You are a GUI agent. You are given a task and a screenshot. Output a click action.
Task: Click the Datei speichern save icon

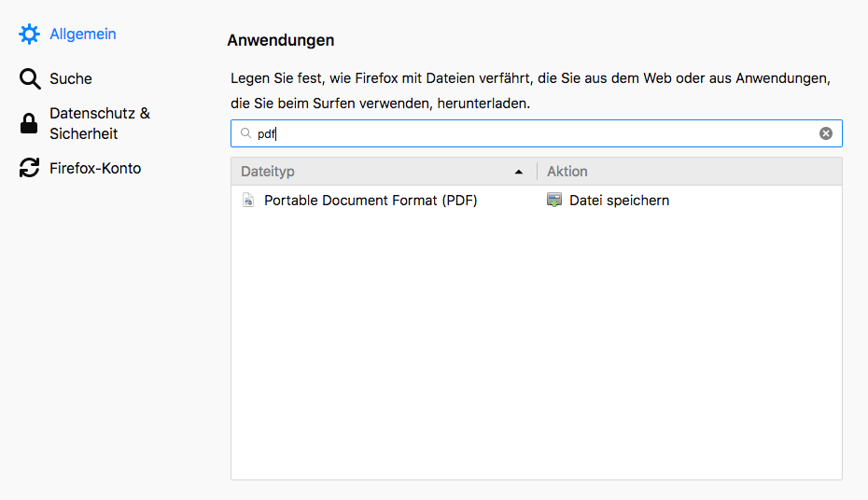(554, 201)
